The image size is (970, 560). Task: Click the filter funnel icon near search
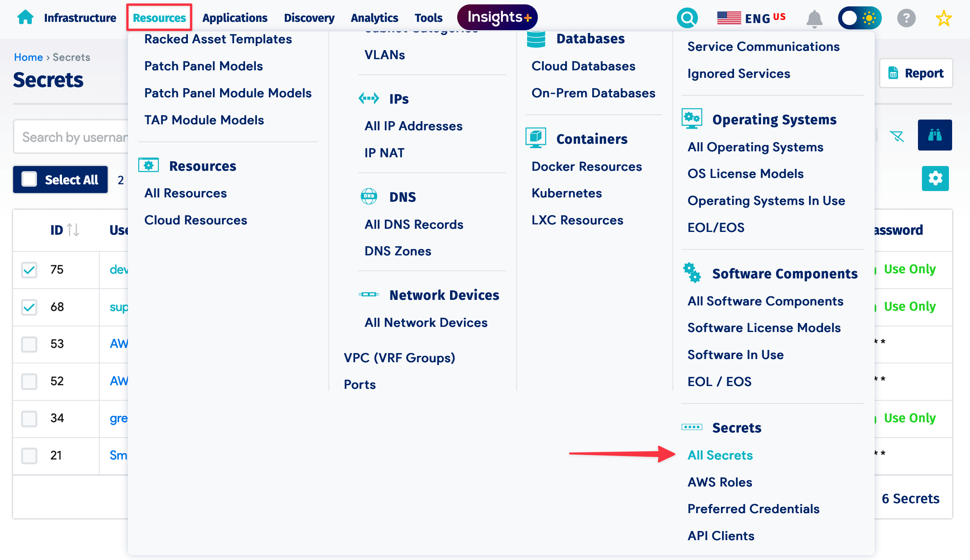[x=897, y=136]
